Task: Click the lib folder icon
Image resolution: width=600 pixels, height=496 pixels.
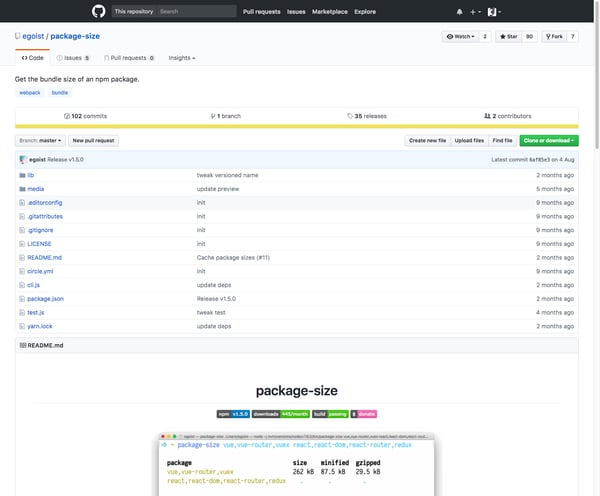Action: click(22, 175)
